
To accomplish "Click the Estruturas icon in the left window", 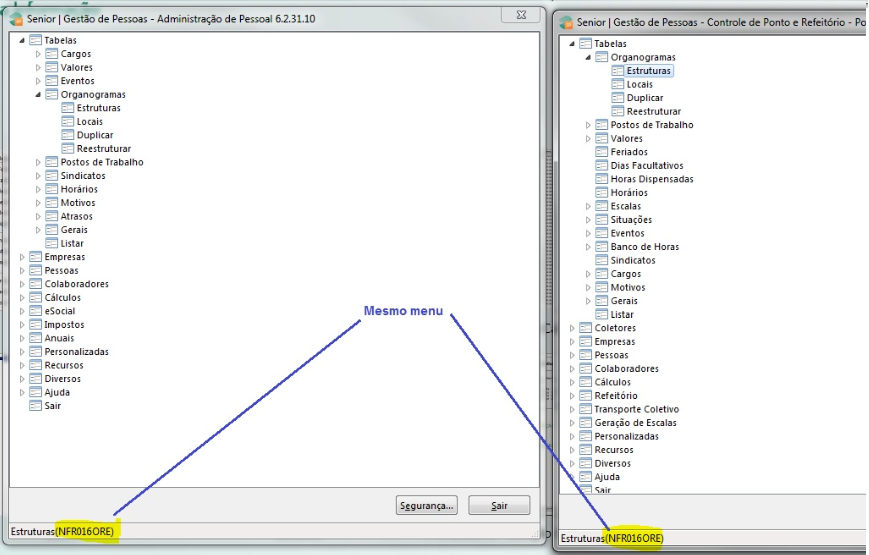I will pos(67,108).
